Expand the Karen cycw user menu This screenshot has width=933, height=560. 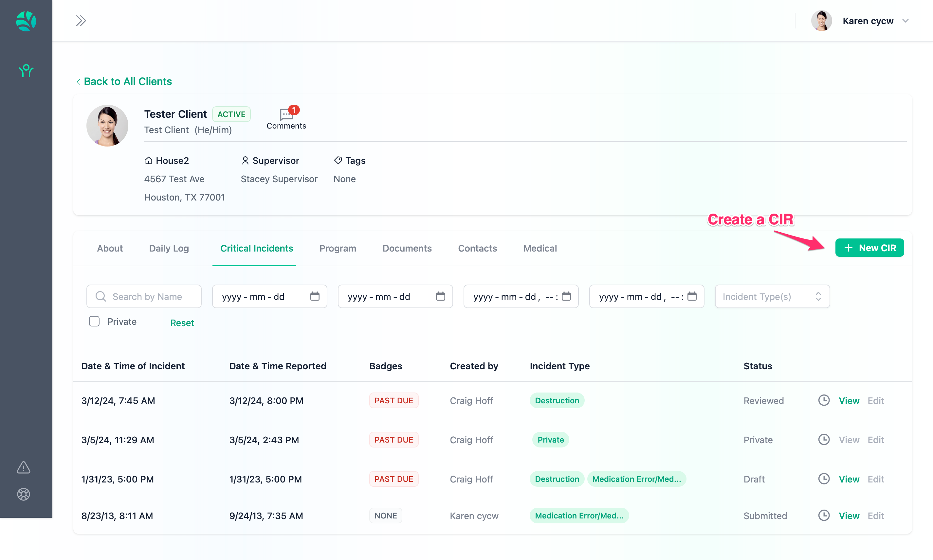[x=868, y=21]
